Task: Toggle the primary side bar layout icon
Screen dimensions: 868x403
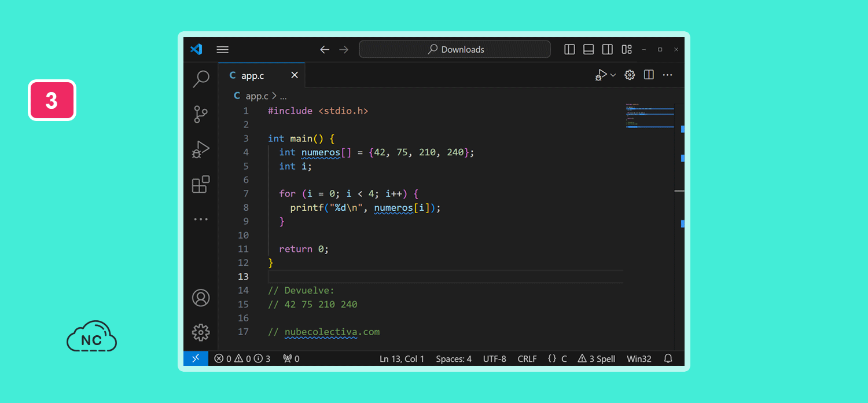Action: (569, 49)
